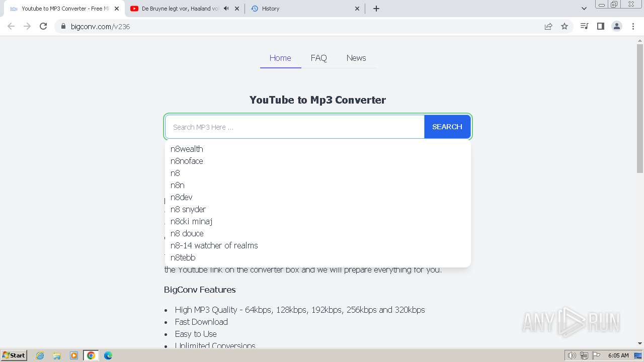Open the Windows Start menu
Viewport: 644px width, 362px height.
click(x=14, y=355)
